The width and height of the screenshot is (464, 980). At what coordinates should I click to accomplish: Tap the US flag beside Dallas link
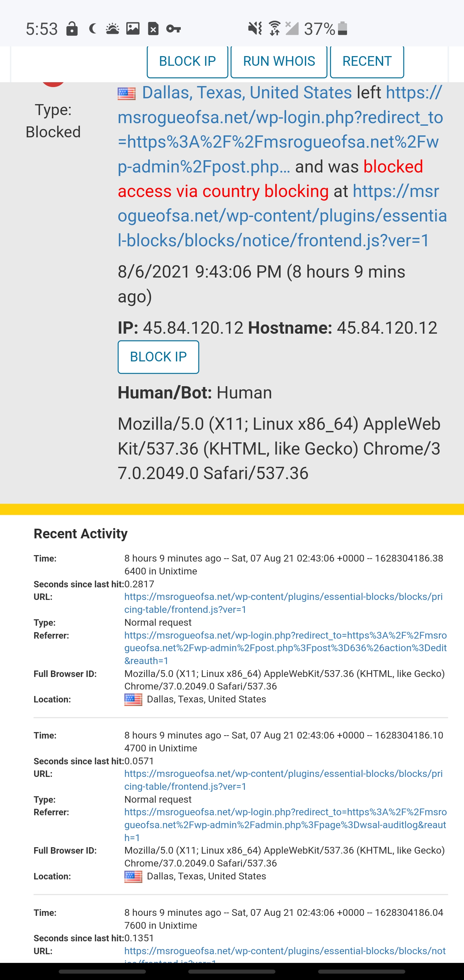coord(127,93)
